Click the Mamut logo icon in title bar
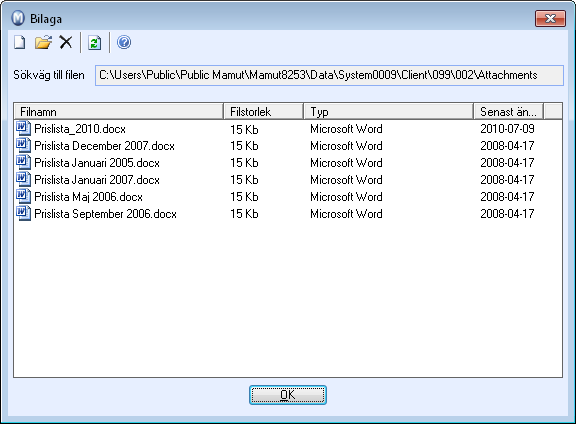 [x=18, y=18]
